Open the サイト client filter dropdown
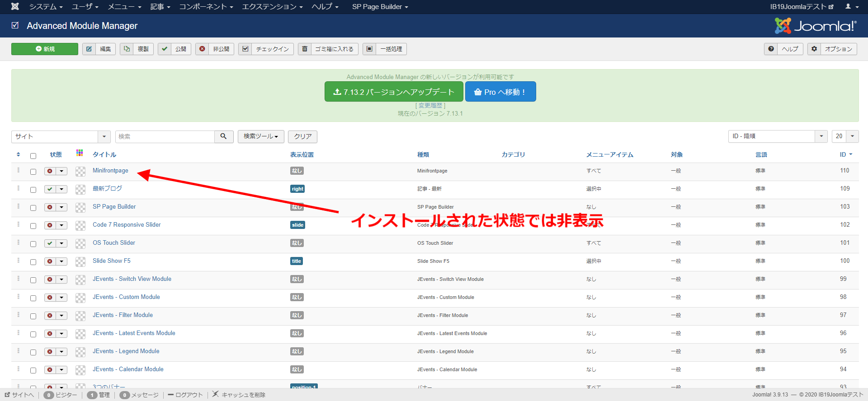This screenshot has width=868, height=401. click(61, 136)
